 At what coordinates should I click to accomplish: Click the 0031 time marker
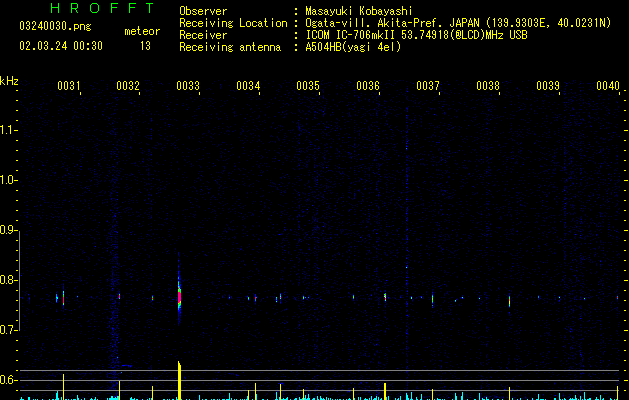click(68, 86)
